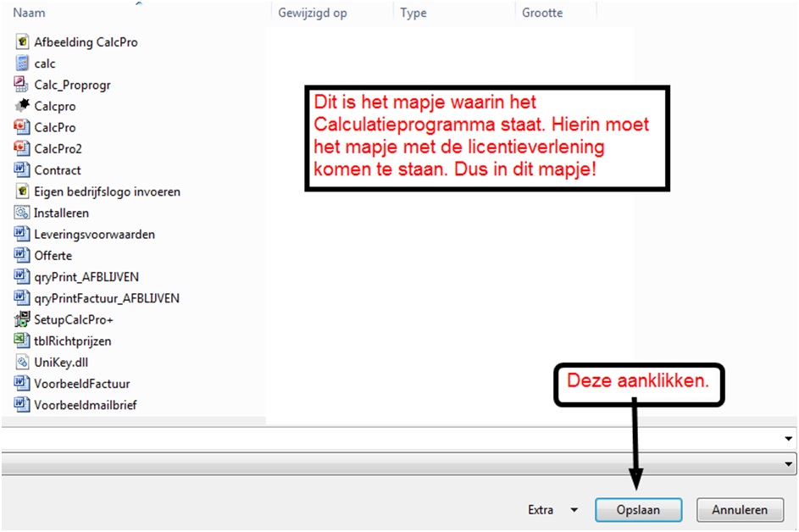799x532 pixels.
Task: Select the Calcpro gear-shaped file icon
Action: coord(22,106)
